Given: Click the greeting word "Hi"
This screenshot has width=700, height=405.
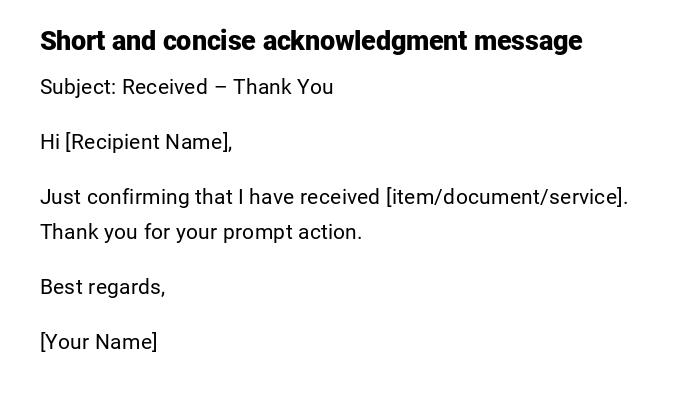Looking at the screenshot, I should click(x=50, y=143).
